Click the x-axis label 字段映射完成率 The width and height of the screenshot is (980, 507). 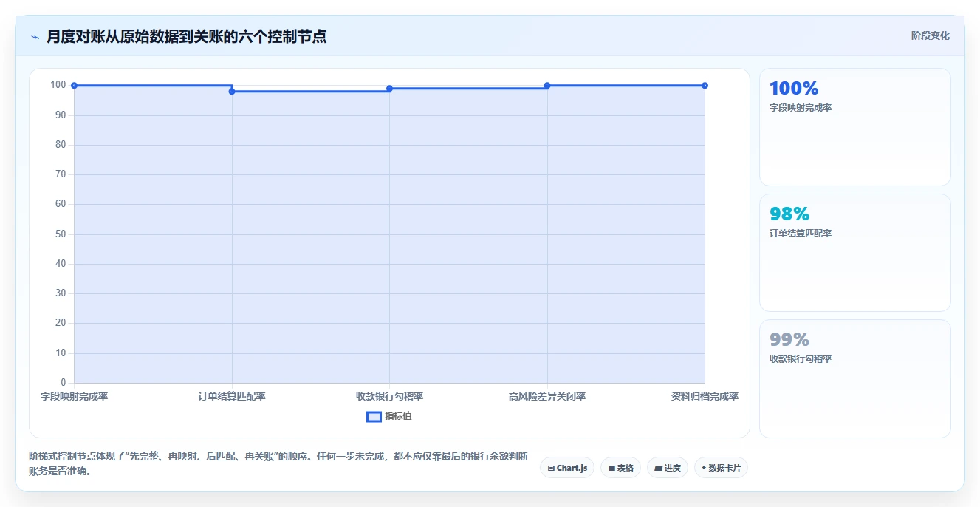(74, 396)
